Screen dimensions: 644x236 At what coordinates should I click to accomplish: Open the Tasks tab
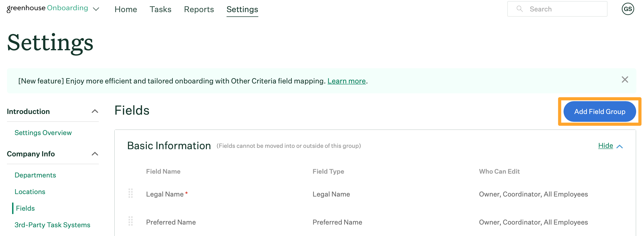[160, 9]
